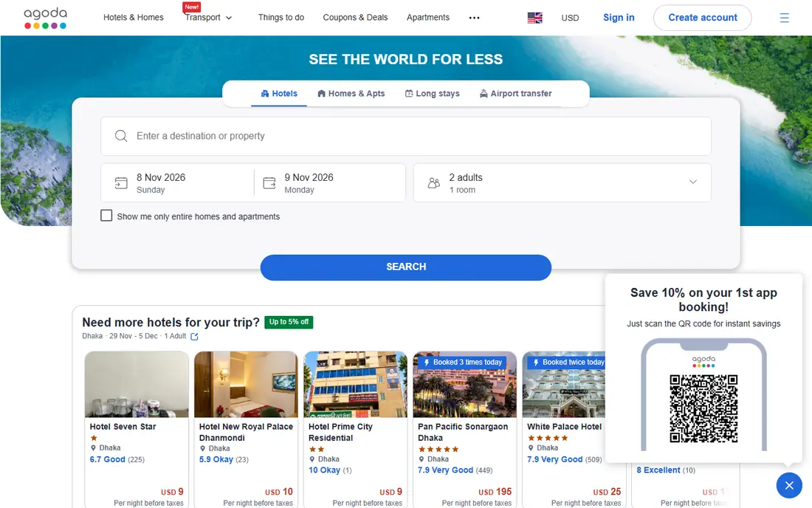Click the three-dots more menu icon

[475, 18]
